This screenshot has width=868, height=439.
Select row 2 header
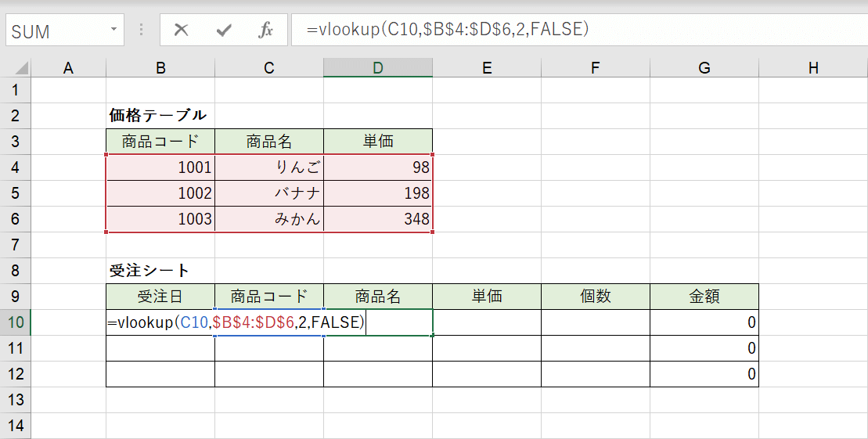[16, 116]
